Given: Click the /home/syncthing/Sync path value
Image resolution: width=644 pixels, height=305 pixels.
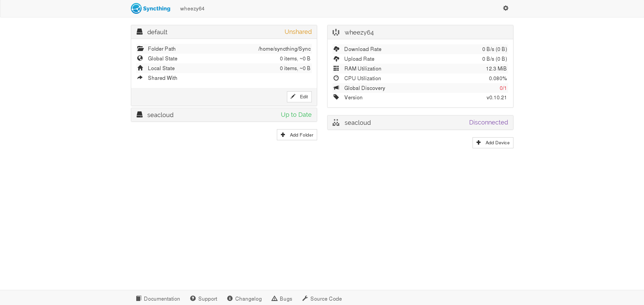Looking at the screenshot, I should click(x=285, y=49).
